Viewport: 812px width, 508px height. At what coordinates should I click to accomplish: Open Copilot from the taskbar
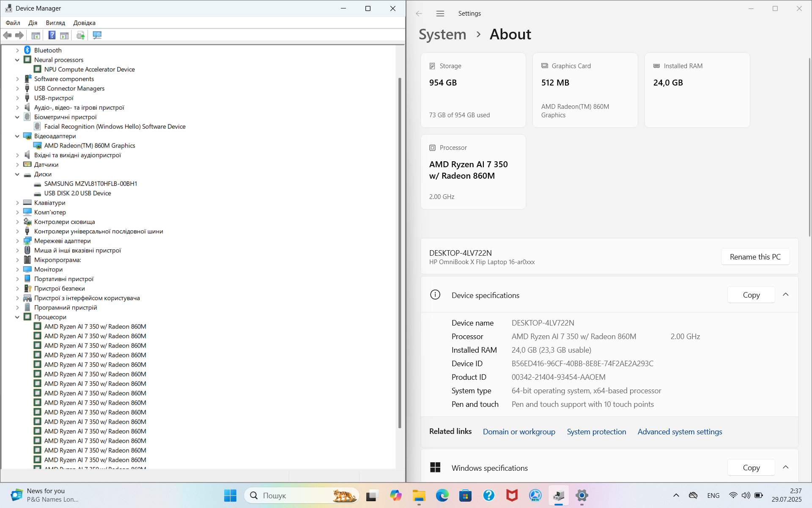(396, 495)
